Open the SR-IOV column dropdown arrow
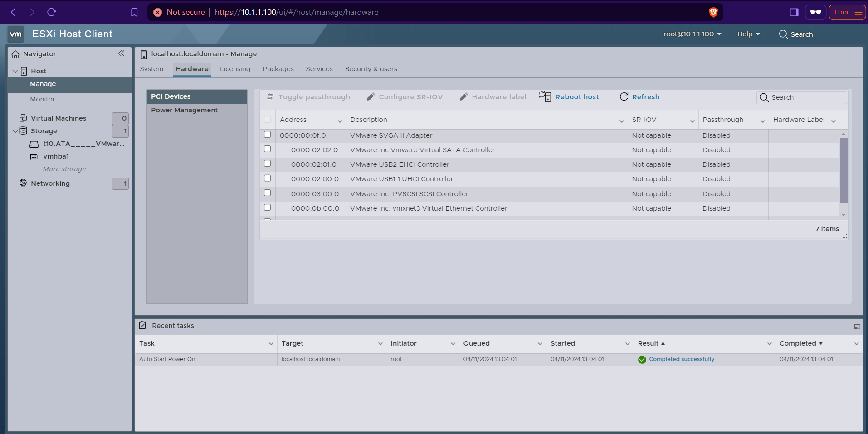Viewport: 868px width, 434px height. pyautogui.click(x=692, y=121)
